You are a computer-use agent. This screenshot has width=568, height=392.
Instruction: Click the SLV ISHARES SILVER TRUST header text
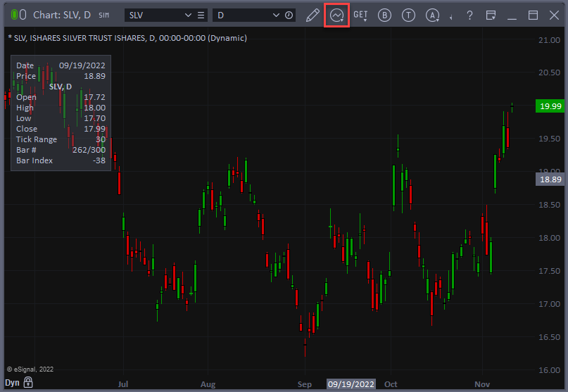coord(127,38)
